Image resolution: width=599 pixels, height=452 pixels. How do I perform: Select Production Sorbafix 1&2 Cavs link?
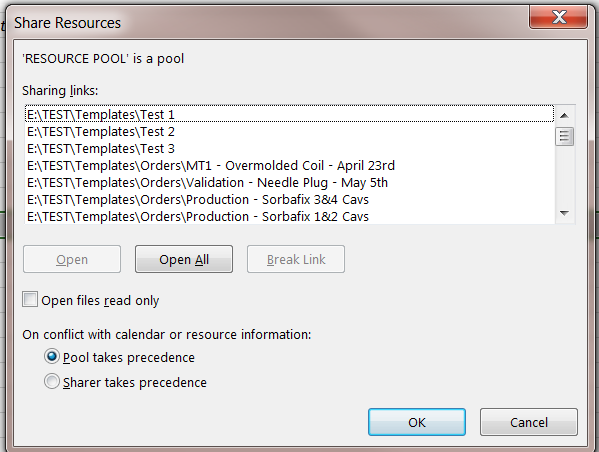pyautogui.click(x=290, y=216)
